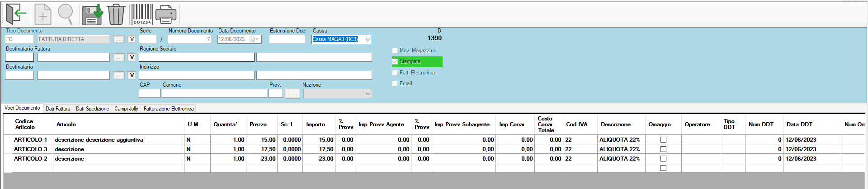Click the ... button next to Destinatario Fattura
Image resolution: width=868 pixels, height=189 pixels.
pos(119,57)
